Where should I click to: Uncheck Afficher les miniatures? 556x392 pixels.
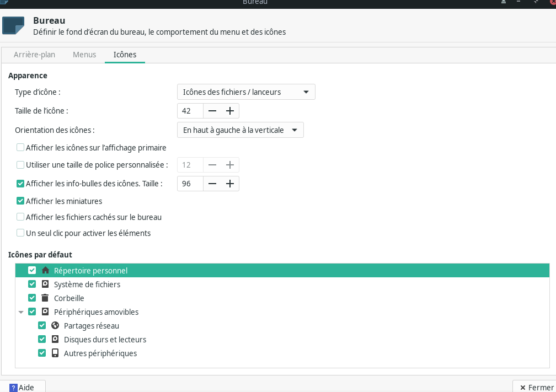click(20, 201)
